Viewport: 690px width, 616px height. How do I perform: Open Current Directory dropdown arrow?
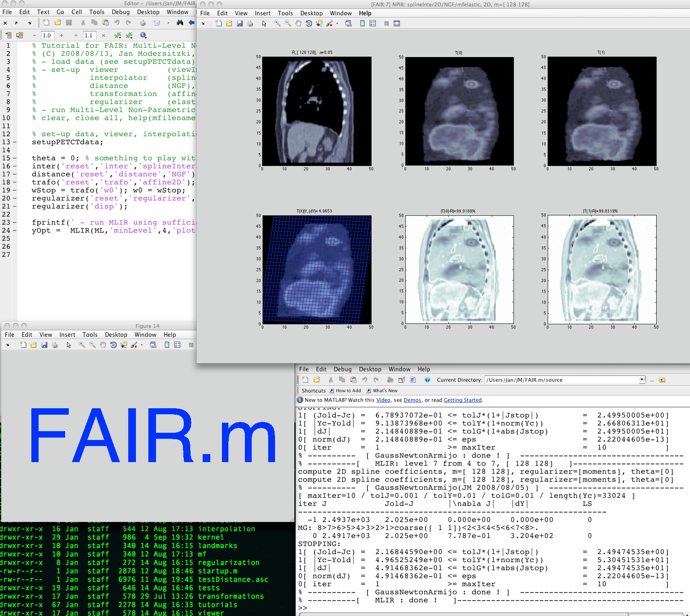point(642,380)
